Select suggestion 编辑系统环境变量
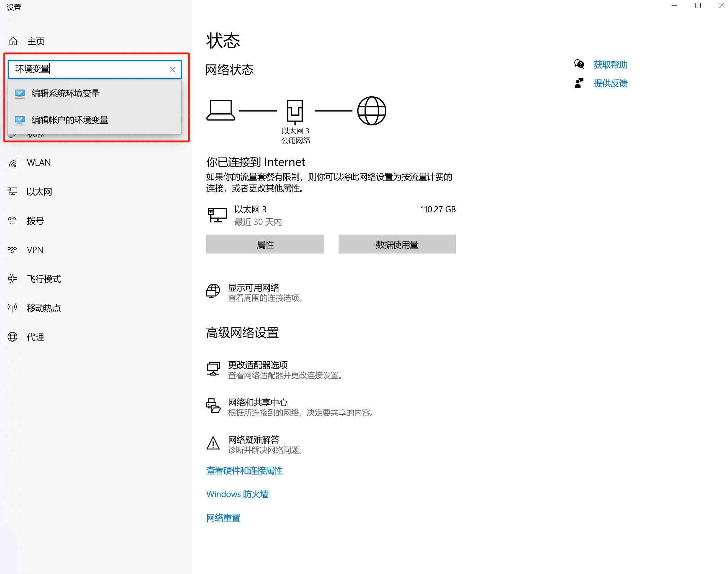Viewport: 728px width, 574px height. 66,94
